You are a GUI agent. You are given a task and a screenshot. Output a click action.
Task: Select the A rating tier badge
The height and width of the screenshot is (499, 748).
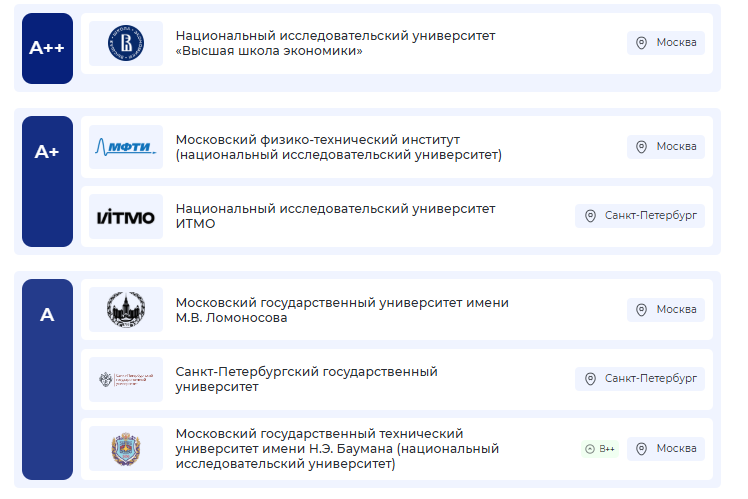pos(47,379)
